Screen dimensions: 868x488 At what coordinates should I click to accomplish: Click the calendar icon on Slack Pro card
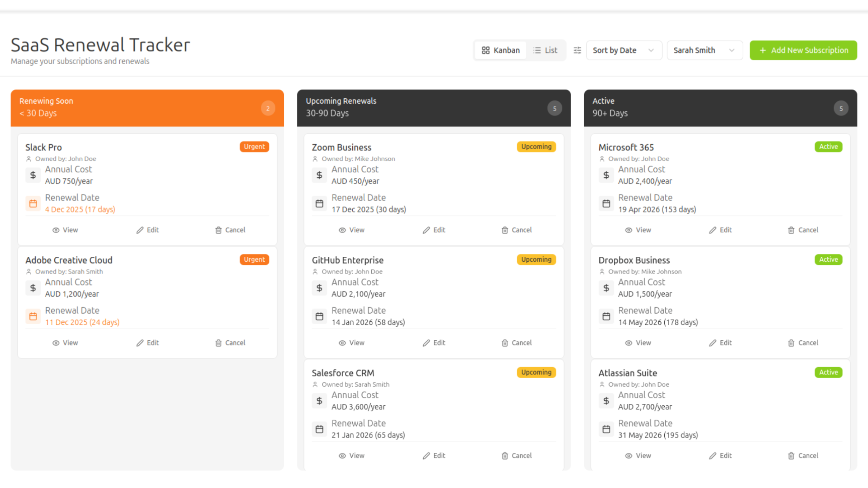tap(33, 204)
